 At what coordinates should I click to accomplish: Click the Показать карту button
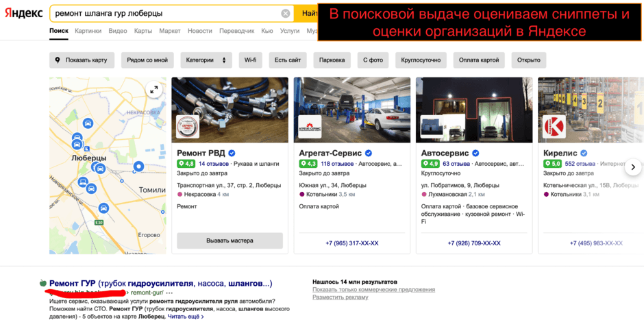82,60
